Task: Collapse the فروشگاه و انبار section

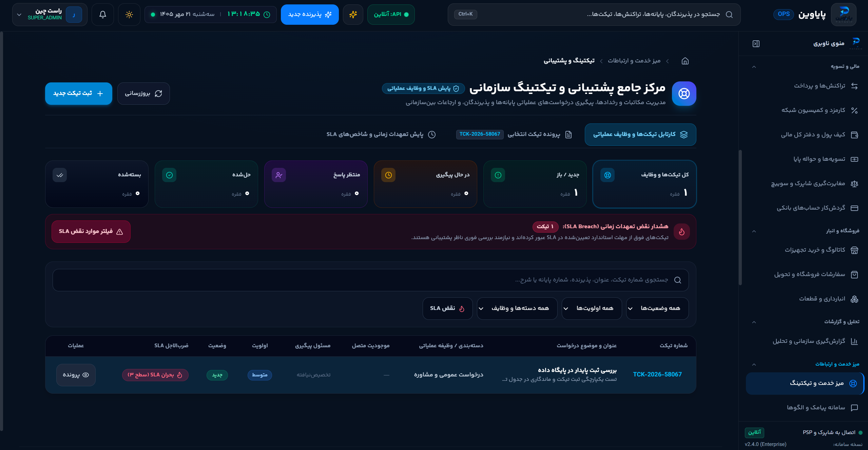Action: (754, 231)
